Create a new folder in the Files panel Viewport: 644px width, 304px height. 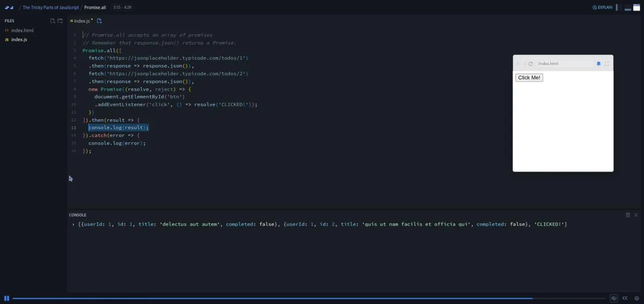coord(60,21)
